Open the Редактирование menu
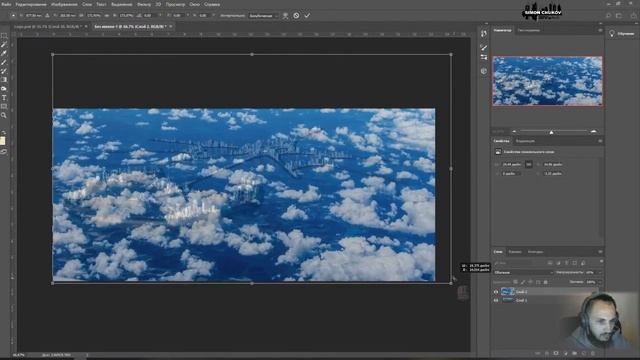 coord(31,4)
